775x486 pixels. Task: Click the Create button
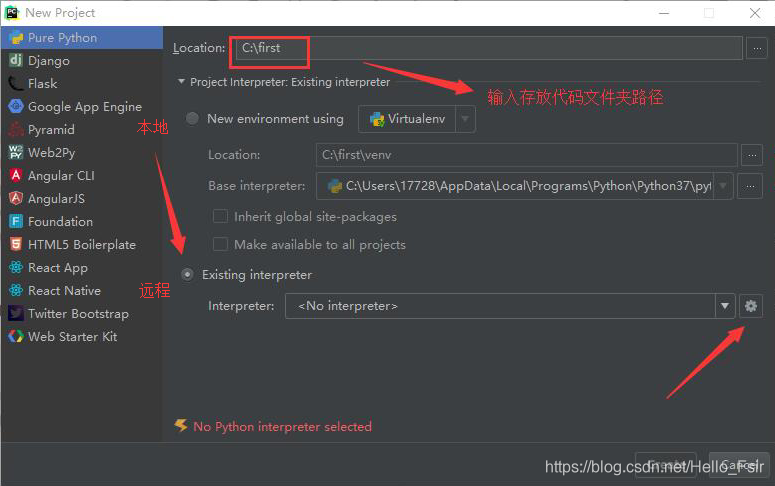(x=665, y=465)
